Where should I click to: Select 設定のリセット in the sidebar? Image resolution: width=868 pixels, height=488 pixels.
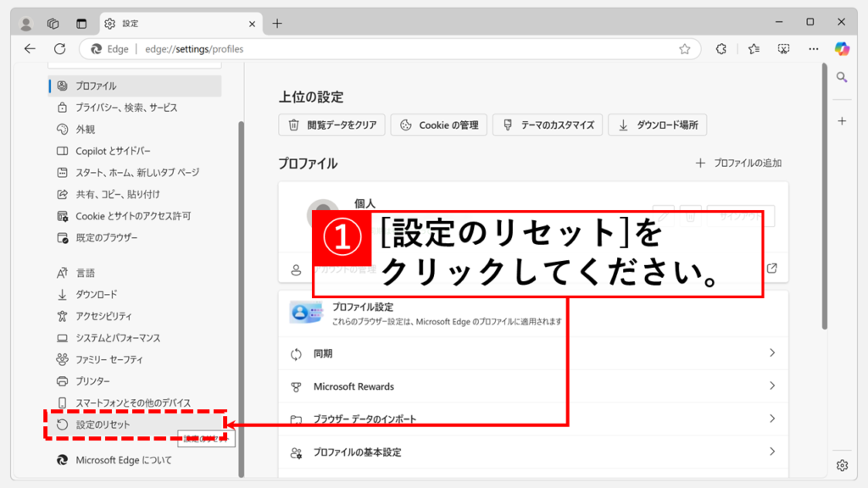pyautogui.click(x=103, y=424)
